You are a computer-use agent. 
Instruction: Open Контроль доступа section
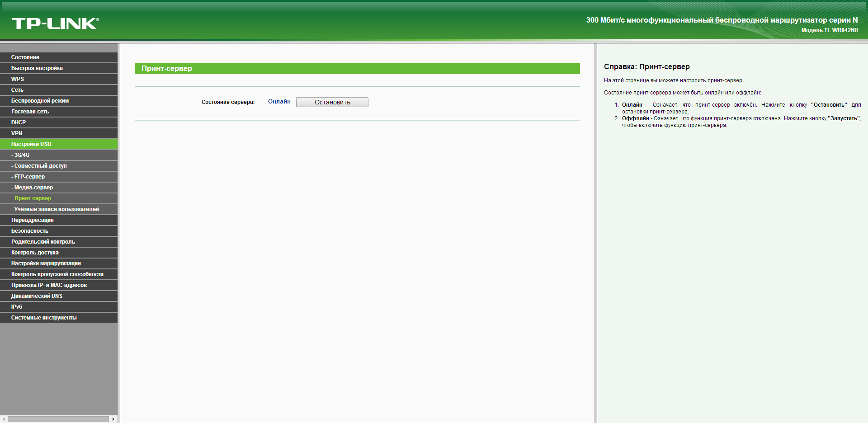[59, 253]
